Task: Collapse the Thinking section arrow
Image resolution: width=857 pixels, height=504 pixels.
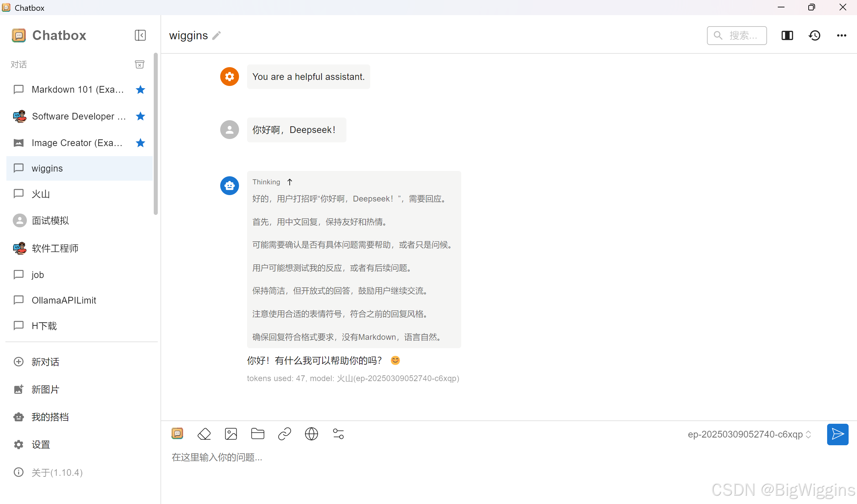Action: tap(289, 182)
